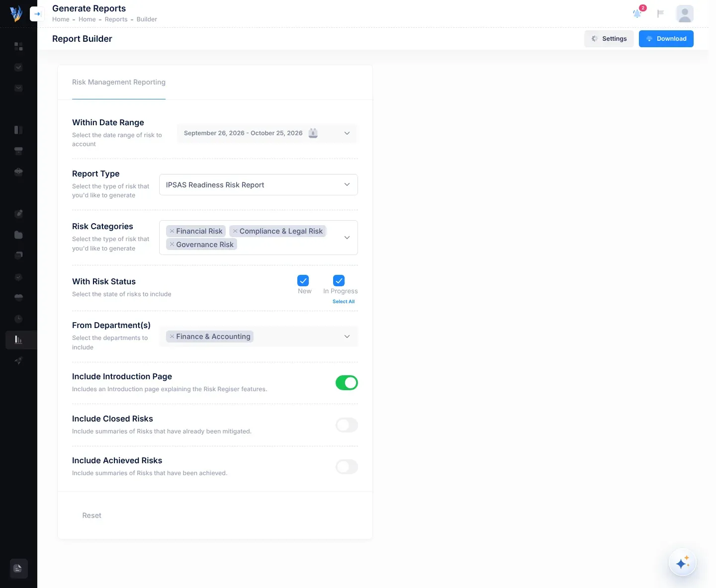Select the bar chart reports icon in sidebar
This screenshot has height=588, width=716.
point(18,339)
